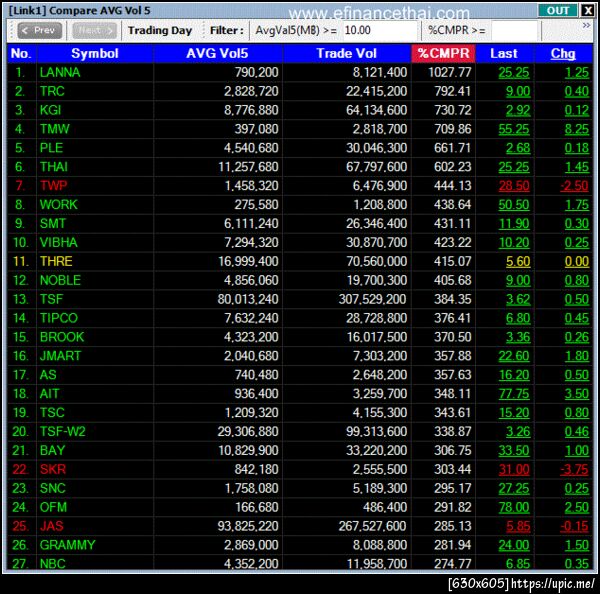Open LANNA last price link 25.25
The image size is (600, 594).
click(x=514, y=72)
